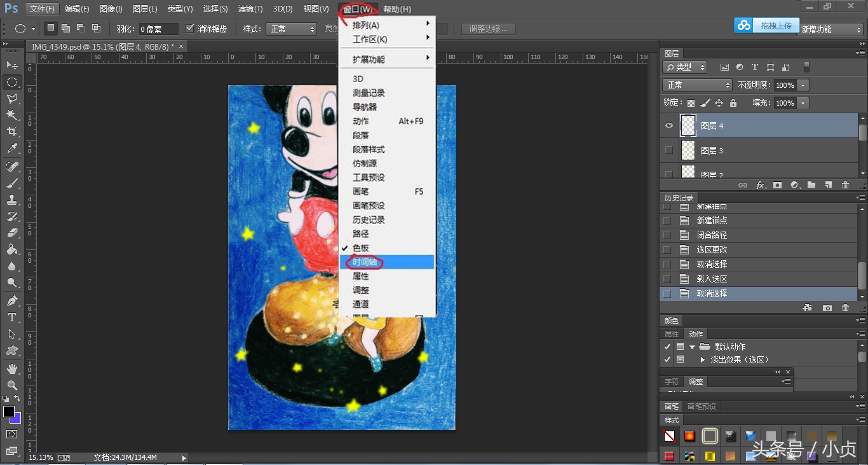Toggle the 消除锯齿 checkbox
This screenshot has width=868, height=465.
[x=191, y=28]
